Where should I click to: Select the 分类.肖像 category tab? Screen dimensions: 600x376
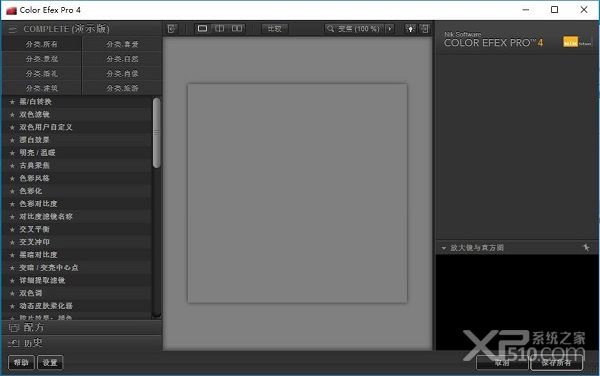coord(122,73)
